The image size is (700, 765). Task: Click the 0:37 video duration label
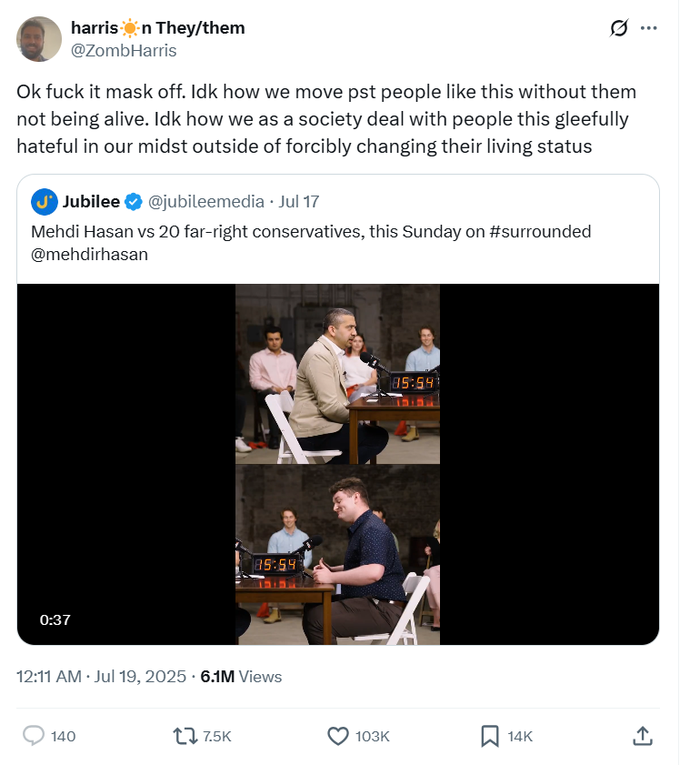click(55, 619)
